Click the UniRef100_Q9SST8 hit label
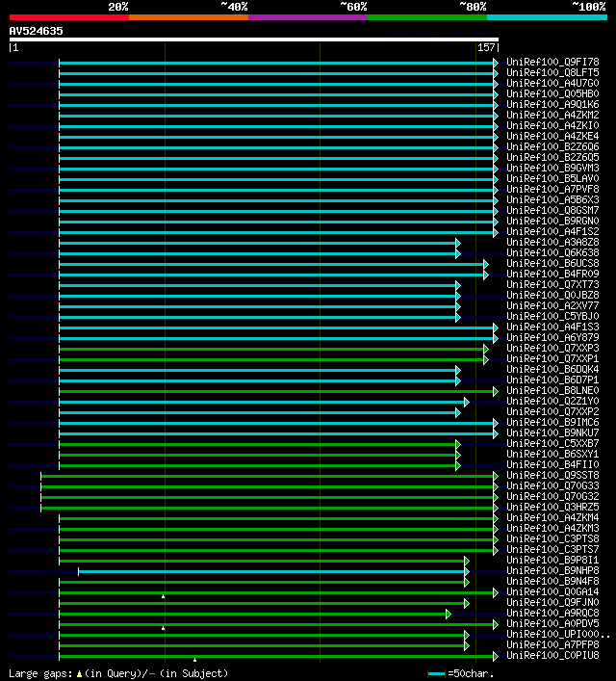 tap(552, 475)
